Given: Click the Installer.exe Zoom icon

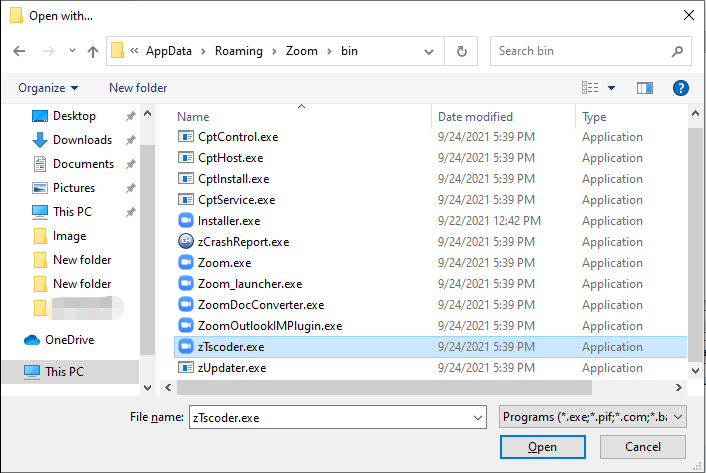Looking at the screenshot, I should (186, 221).
